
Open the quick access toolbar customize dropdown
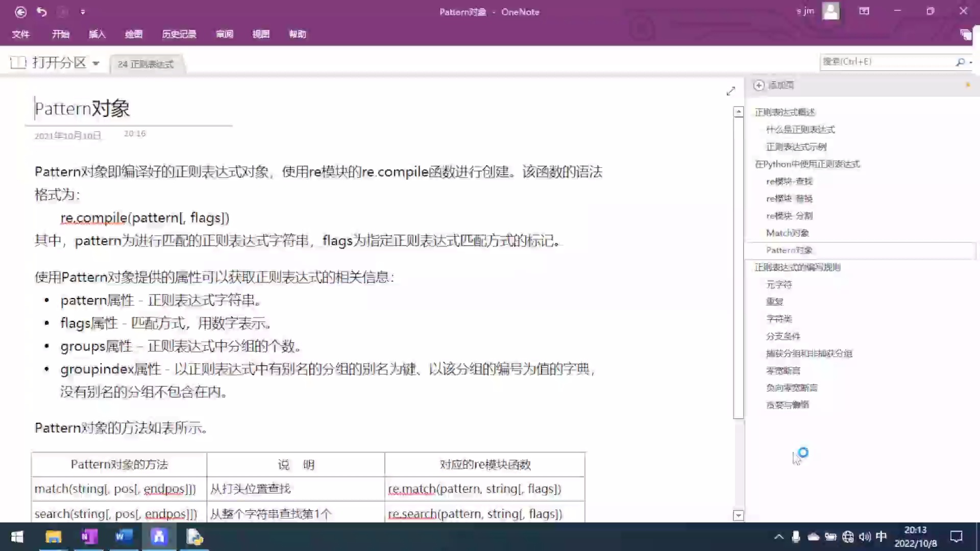pos(83,11)
